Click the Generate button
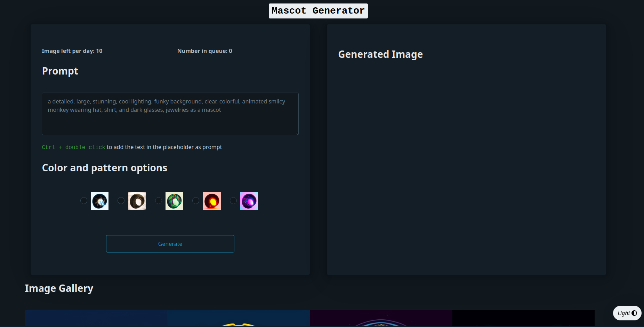644x327 pixels. click(170, 244)
